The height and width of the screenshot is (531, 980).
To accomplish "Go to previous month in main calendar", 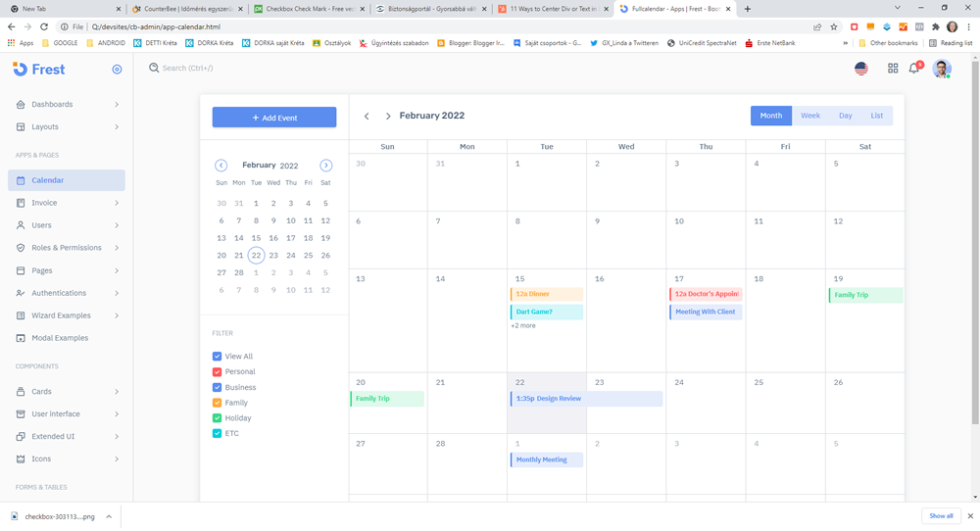I will 367,117.
